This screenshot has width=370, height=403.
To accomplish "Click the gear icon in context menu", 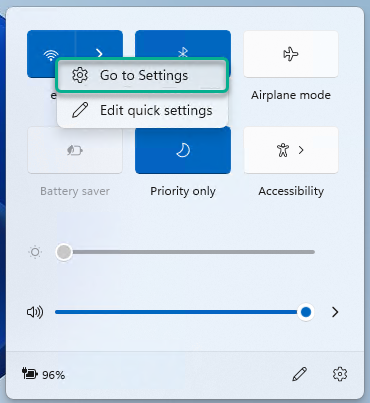I will tap(80, 75).
